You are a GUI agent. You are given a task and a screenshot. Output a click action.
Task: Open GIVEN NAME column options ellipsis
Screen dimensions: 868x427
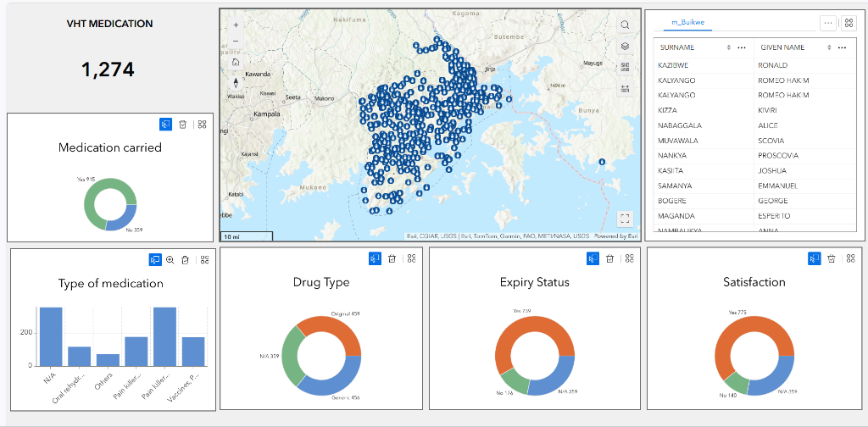click(842, 47)
